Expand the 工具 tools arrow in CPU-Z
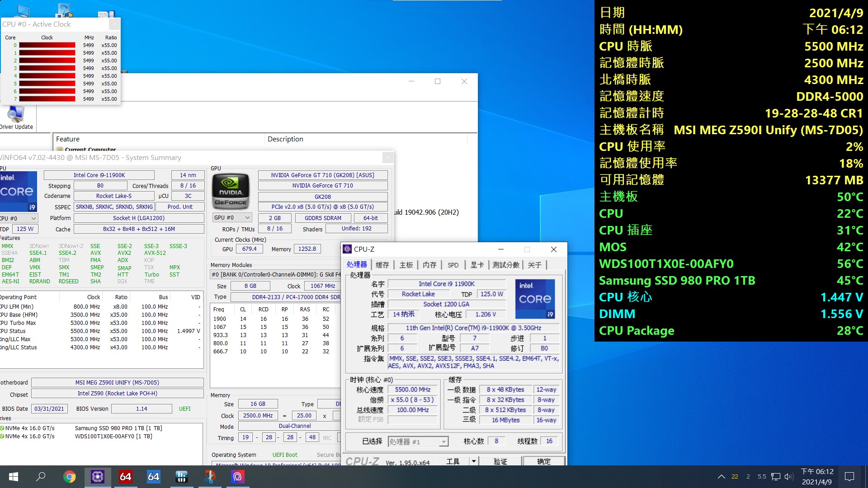Image resolution: width=868 pixels, height=488 pixels. pyautogui.click(x=473, y=461)
